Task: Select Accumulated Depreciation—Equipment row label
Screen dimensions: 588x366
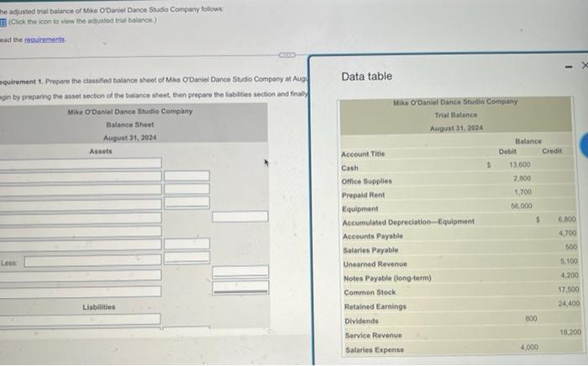Action: coord(408,222)
